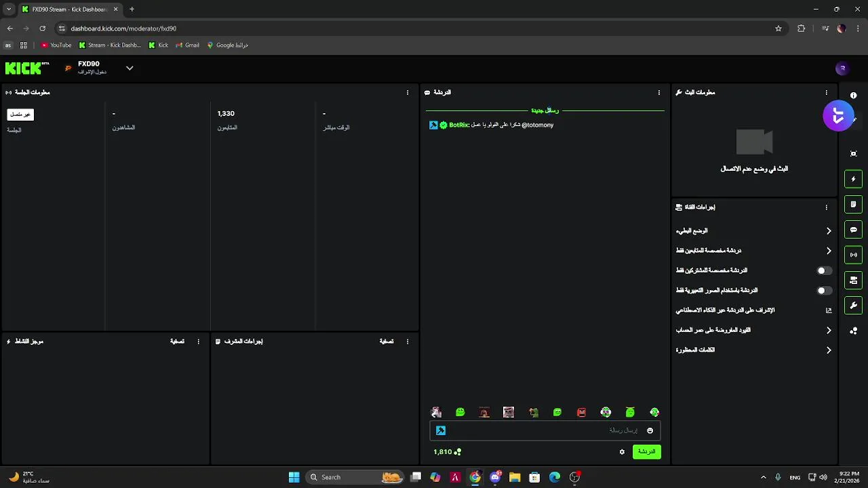Image resolution: width=868 pixels, height=488 pixels.
Task: Click the focus frame icon in the right sidebar
Action: (854, 154)
